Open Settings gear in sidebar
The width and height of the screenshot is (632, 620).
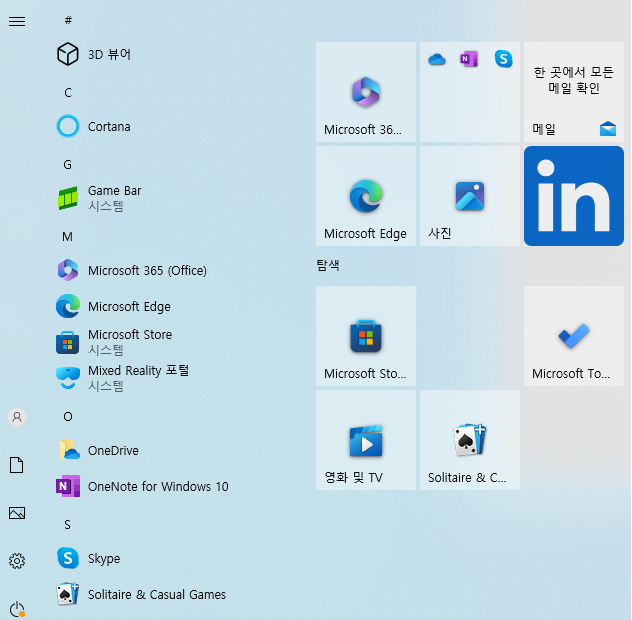(17, 561)
